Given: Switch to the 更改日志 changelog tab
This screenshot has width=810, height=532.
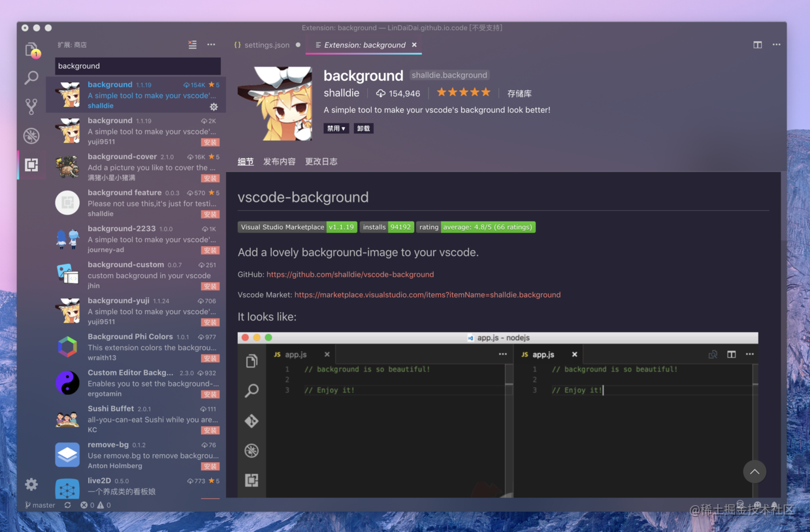Looking at the screenshot, I should [x=321, y=161].
